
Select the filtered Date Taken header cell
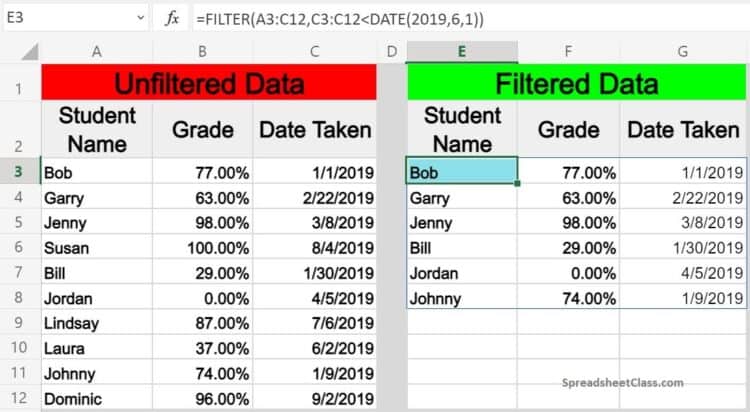click(x=683, y=130)
